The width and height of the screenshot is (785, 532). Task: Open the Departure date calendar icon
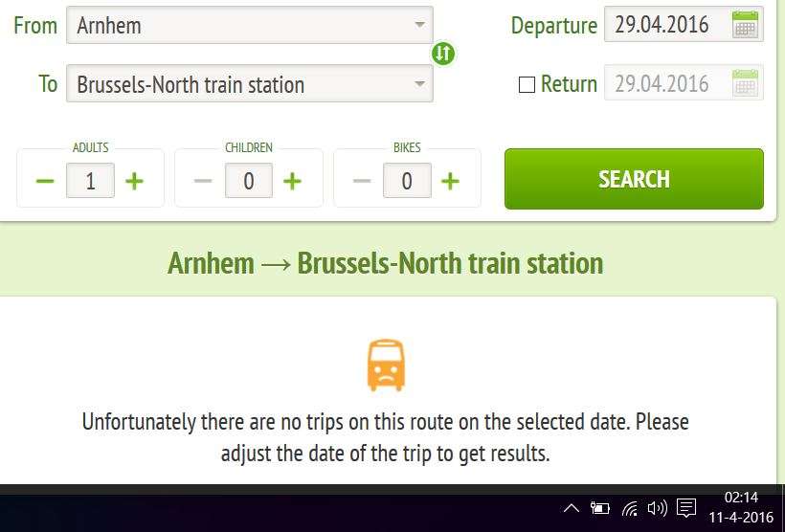click(x=745, y=25)
